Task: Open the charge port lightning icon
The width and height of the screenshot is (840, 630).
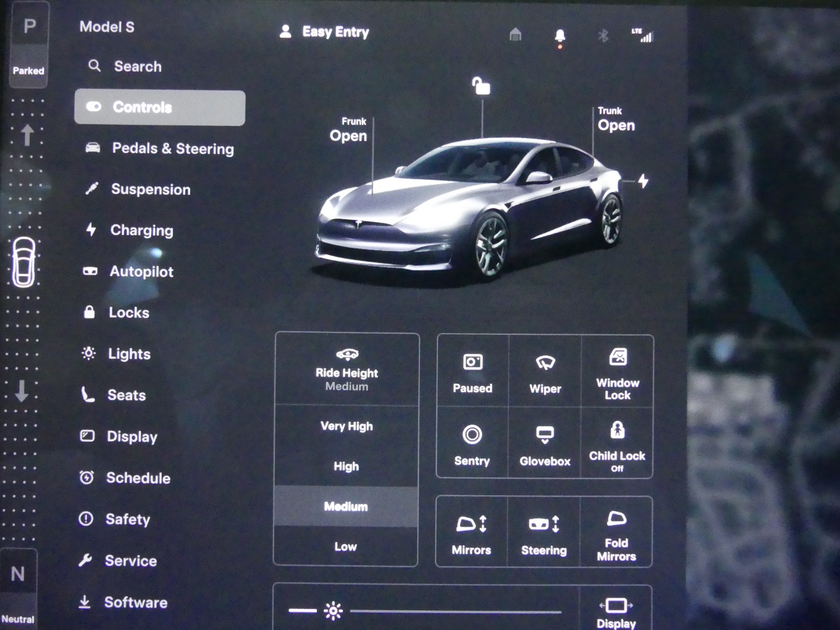Action: coord(643,181)
